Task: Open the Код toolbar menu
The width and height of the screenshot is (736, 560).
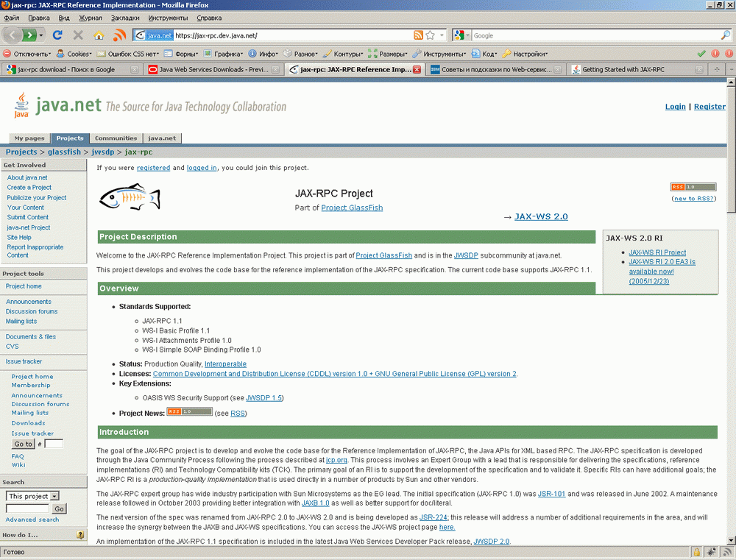Action: coord(484,54)
